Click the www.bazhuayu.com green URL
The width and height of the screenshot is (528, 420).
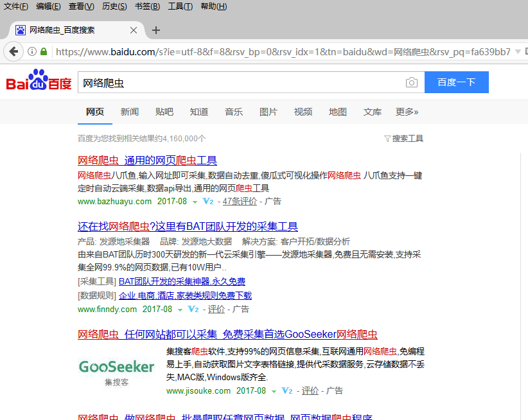click(x=114, y=201)
